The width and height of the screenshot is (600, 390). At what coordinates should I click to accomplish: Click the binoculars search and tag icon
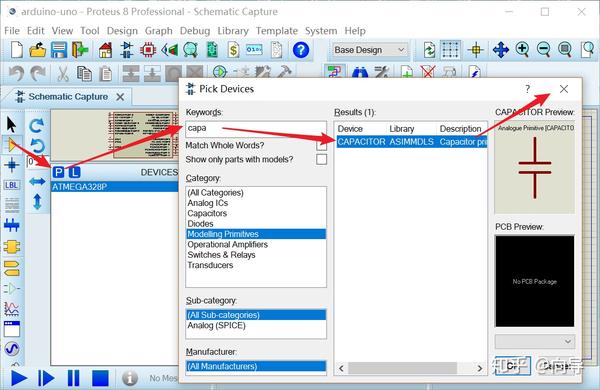click(360, 72)
